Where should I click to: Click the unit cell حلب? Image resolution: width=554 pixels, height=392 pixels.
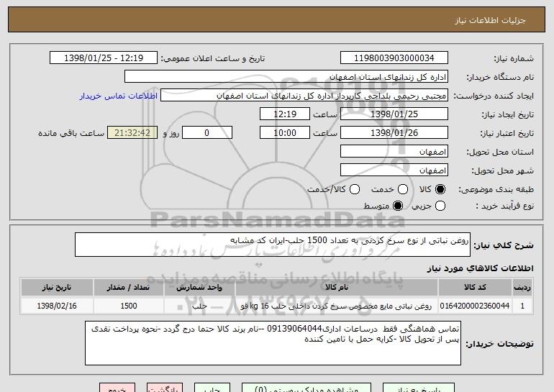pyautogui.click(x=199, y=306)
